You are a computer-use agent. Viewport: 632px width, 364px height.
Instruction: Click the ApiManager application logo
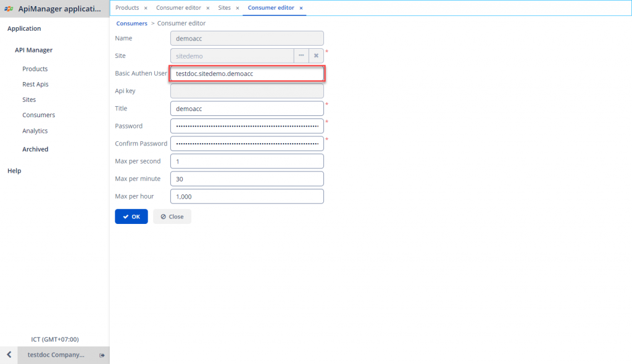point(9,8)
